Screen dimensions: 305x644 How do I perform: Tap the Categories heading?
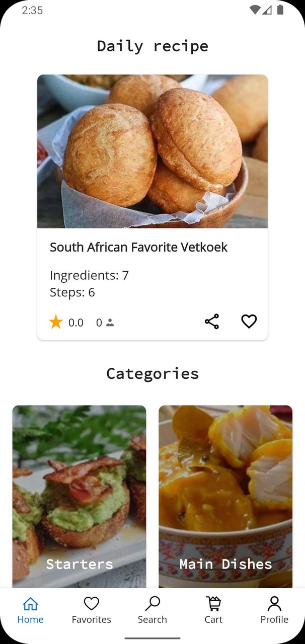click(x=152, y=373)
